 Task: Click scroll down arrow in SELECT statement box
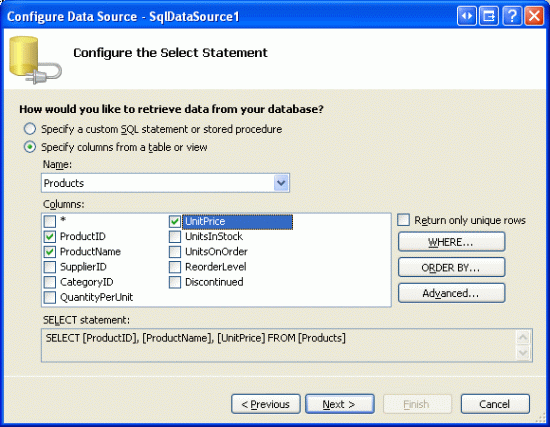click(x=523, y=352)
